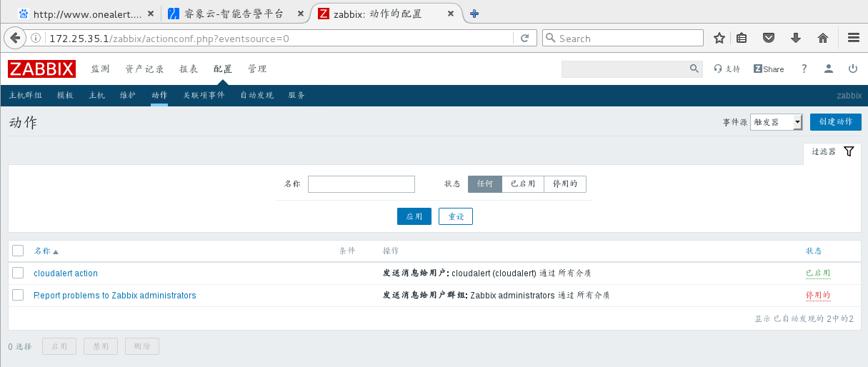The image size is (868, 367).
Task: Click the browser URL address bar
Action: [x=279, y=39]
